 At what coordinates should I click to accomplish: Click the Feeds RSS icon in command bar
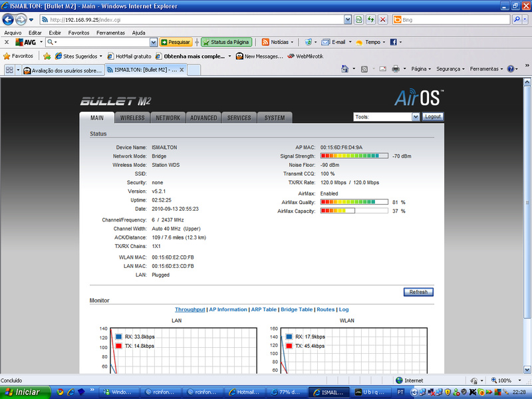(364, 69)
